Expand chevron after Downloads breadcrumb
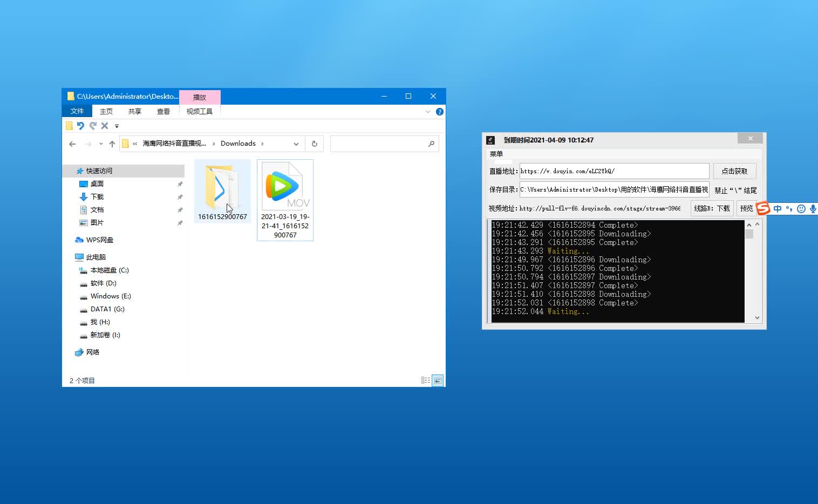818x504 pixels. [x=262, y=144]
